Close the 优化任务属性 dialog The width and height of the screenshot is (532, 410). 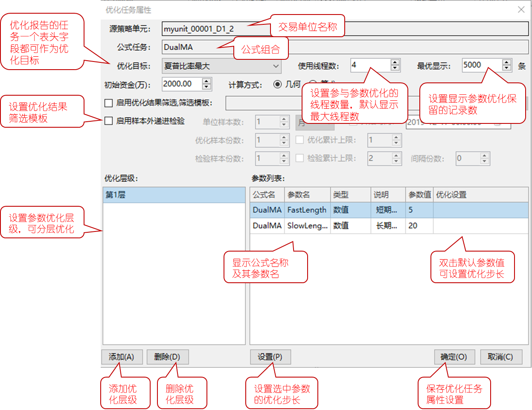pyautogui.click(x=521, y=10)
